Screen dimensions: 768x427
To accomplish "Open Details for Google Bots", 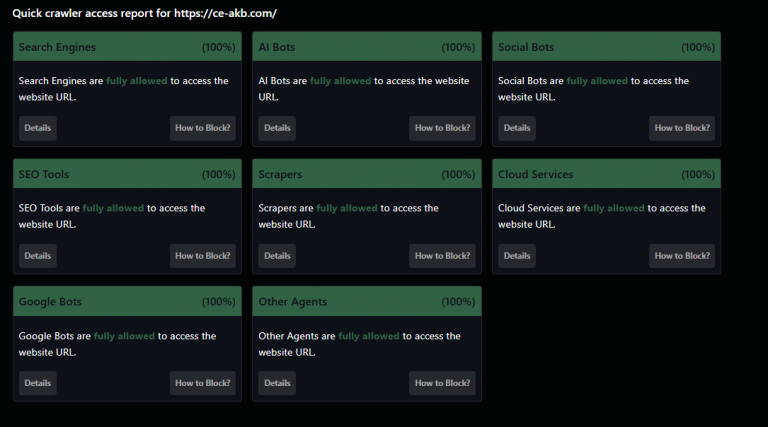I will click(38, 383).
